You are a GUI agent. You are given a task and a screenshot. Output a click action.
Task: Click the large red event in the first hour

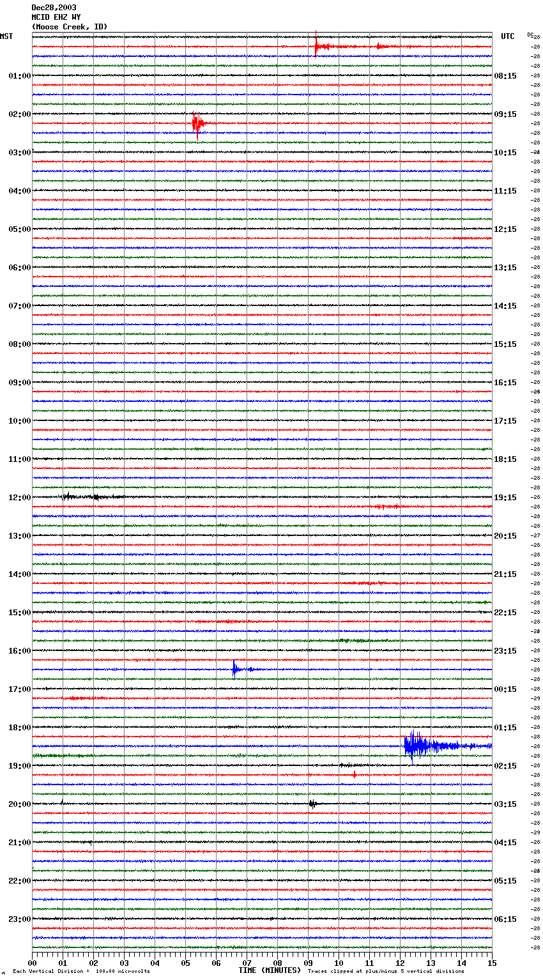323,46
